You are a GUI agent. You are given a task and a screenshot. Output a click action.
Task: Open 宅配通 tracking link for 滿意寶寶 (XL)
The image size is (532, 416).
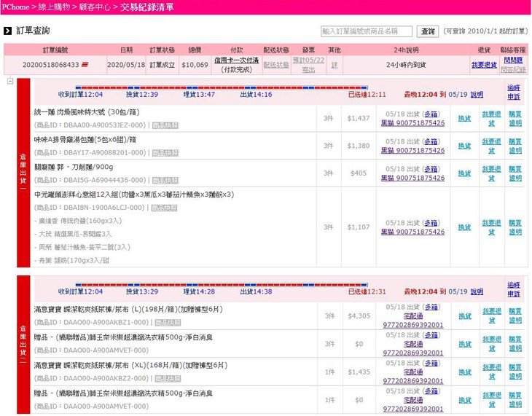[413, 377]
